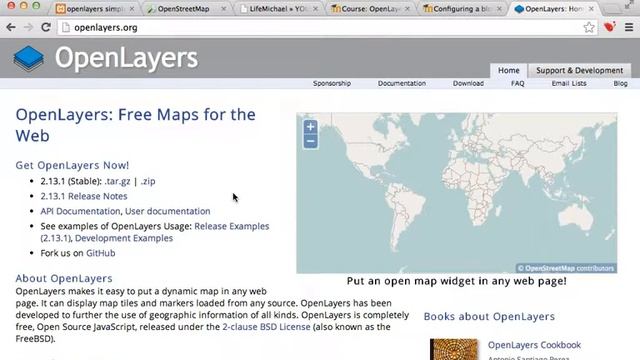Click the OpenLayers blue logo icon
The image size is (640, 360).
click(29, 59)
